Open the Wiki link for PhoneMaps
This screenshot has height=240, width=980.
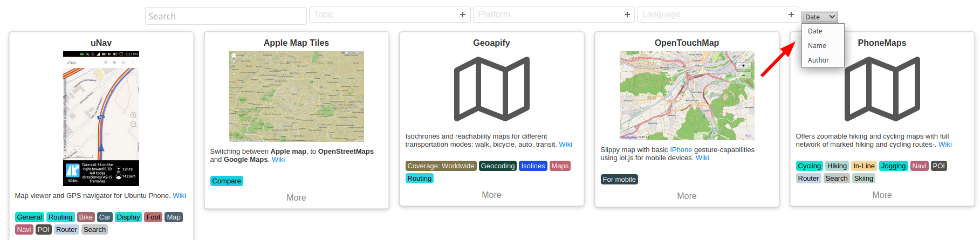(945, 145)
